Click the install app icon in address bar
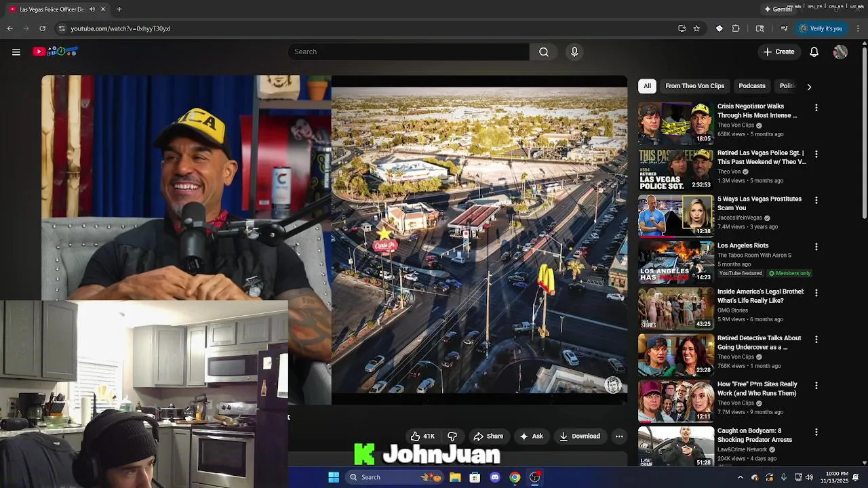868x488 pixels. click(x=682, y=28)
